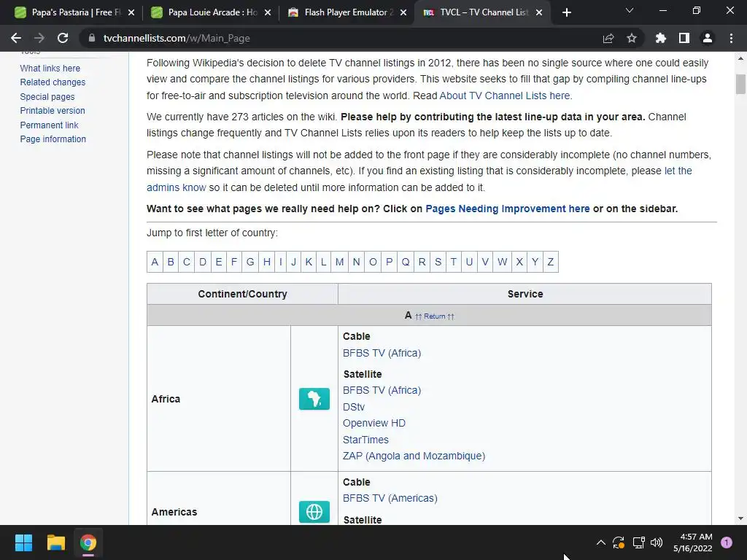747x560 pixels.
Task: Open the Page information link
Action: point(53,139)
